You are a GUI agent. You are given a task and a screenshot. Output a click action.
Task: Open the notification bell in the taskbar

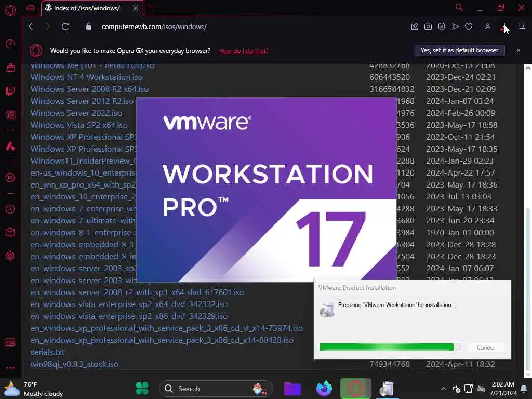click(x=524, y=389)
